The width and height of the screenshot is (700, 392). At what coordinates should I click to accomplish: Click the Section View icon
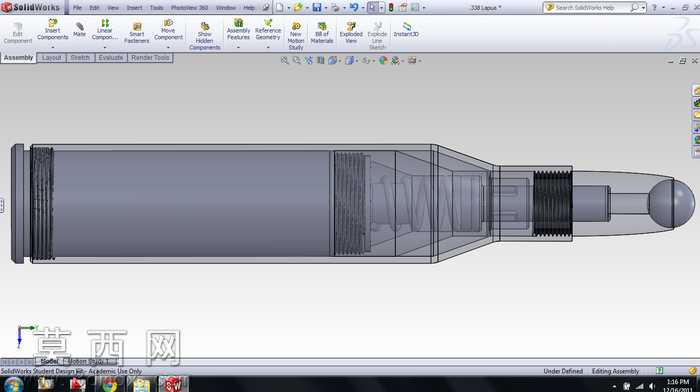click(x=321, y=60)
